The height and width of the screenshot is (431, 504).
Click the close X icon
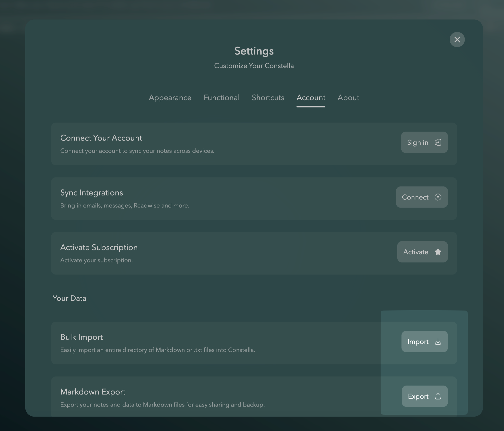(457, 39)
